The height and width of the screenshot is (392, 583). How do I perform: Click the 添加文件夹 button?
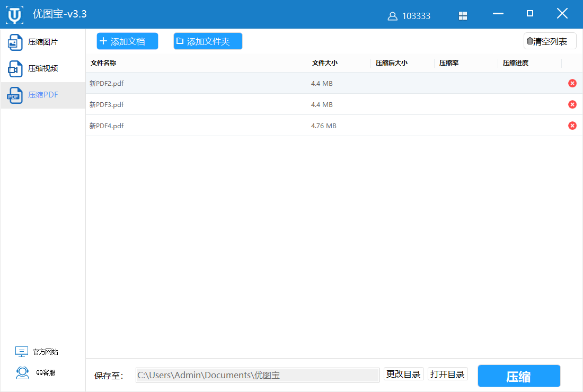coord(208,41)
